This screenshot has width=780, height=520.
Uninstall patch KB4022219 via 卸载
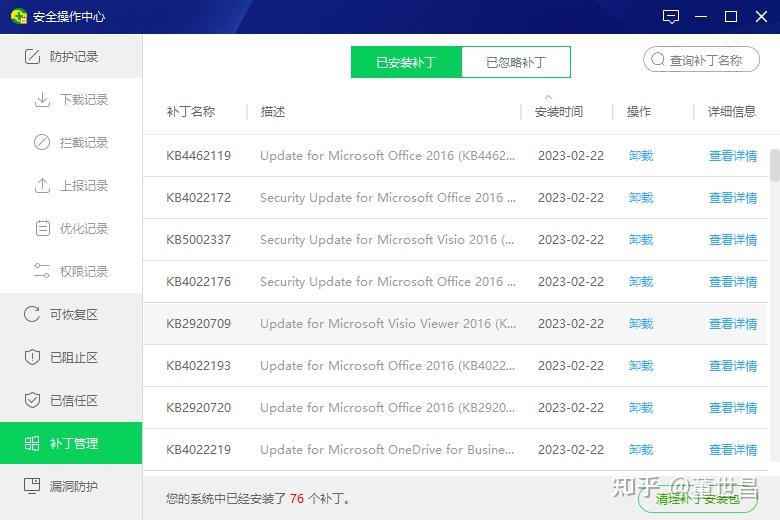(641, 449)
